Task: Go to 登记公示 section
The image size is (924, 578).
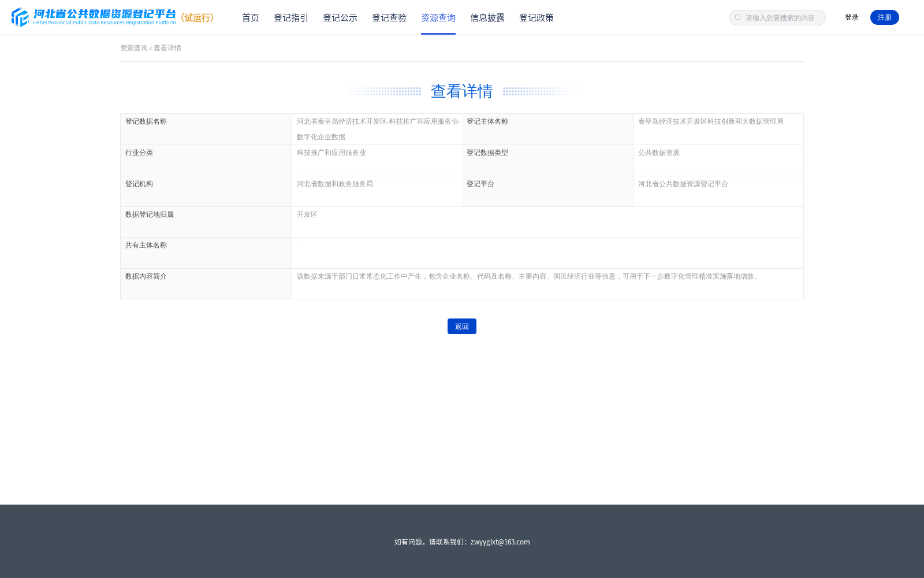Action: click(340, 18)
